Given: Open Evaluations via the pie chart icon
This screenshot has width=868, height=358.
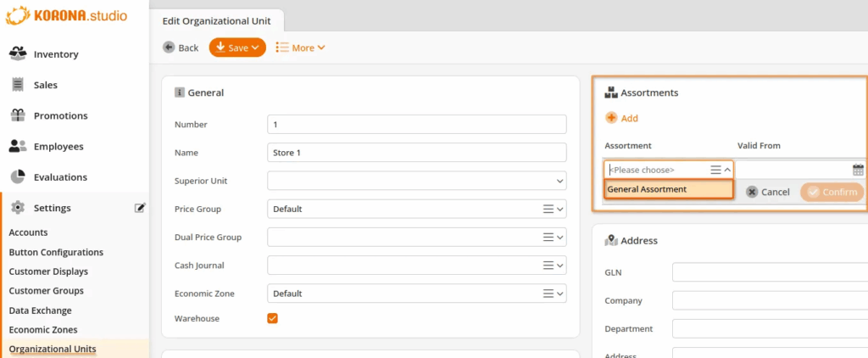Looking at the screenshot, I should click(x=19, y=176).
